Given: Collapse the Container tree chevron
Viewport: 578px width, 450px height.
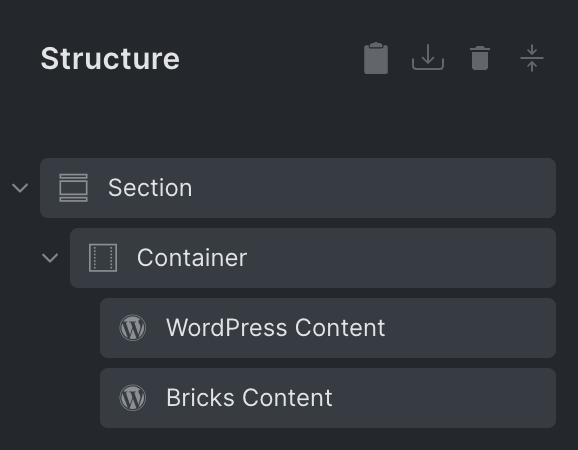Looking at the screenshot, I should pos(50,258).
